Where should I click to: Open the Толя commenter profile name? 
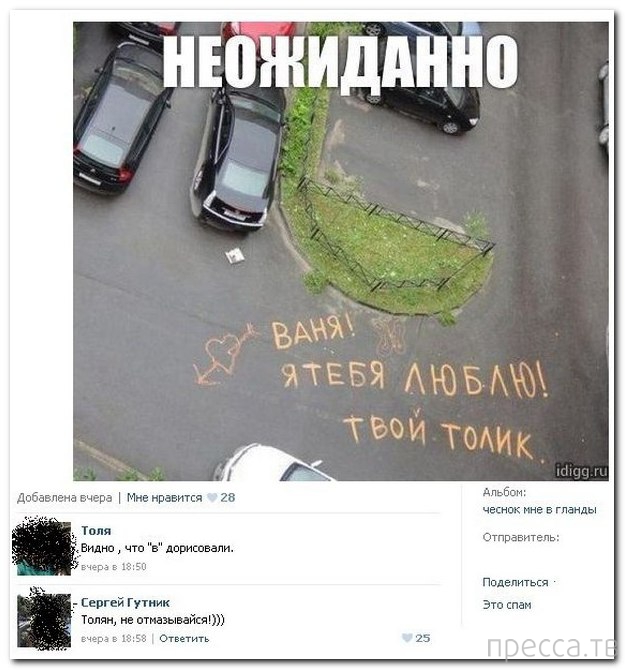tap(96, 530)
